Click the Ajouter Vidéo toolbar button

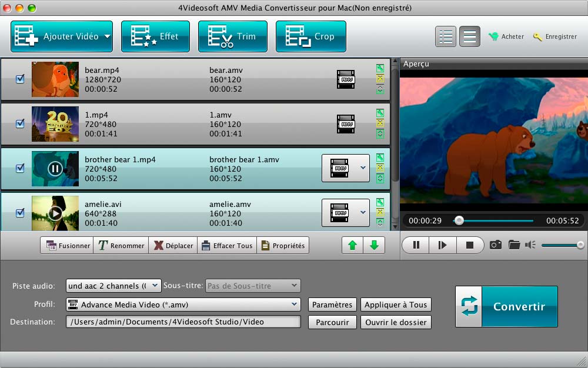pyautogui.click(x=62, y=36)
